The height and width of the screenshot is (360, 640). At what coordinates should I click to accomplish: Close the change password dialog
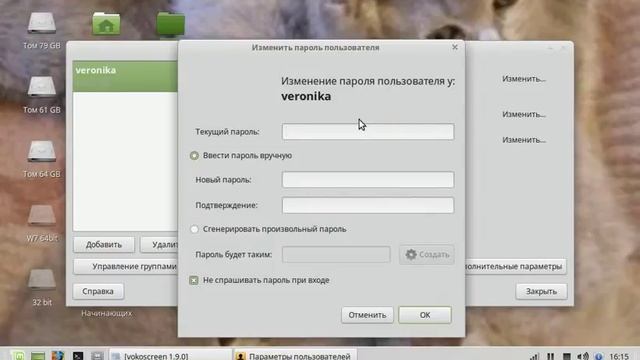(x=455, y=47)
